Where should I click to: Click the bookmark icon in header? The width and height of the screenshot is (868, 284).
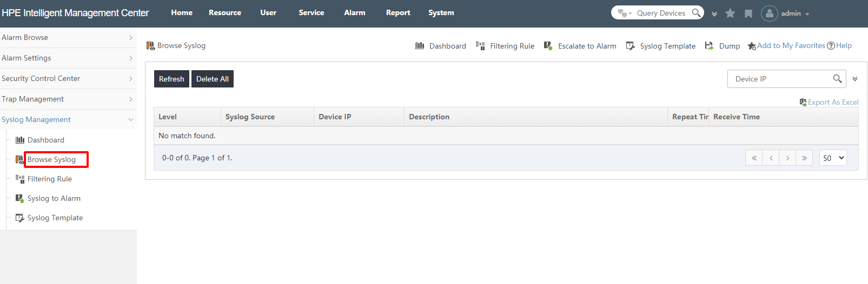(x=748, y=13)
